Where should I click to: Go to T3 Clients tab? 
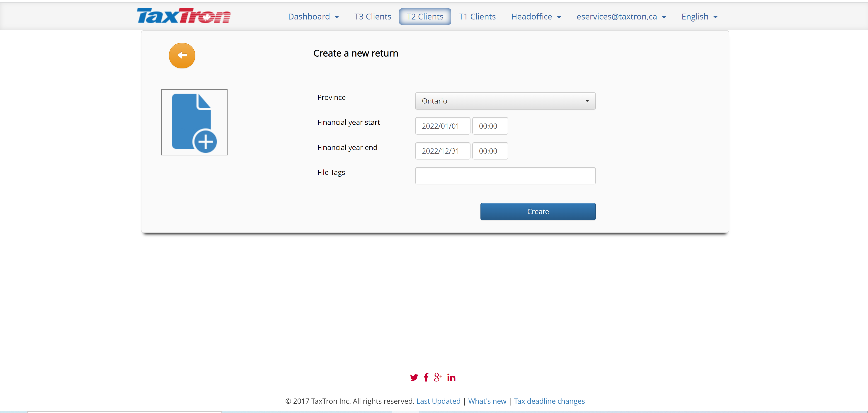[x=373, y=17]
